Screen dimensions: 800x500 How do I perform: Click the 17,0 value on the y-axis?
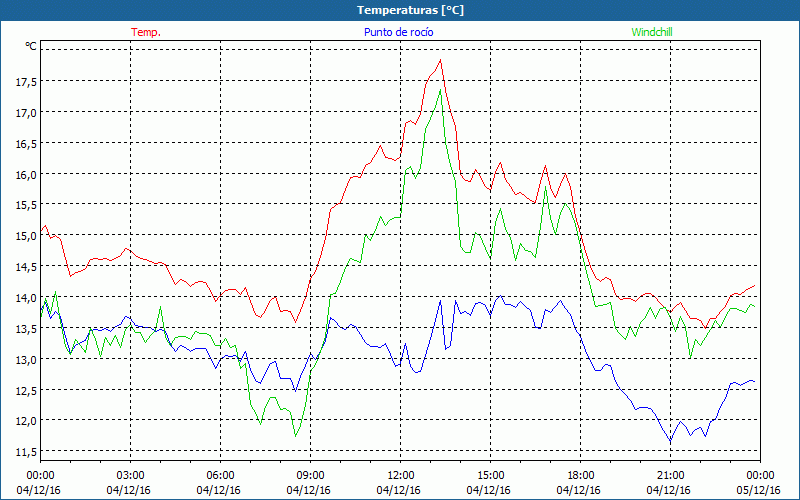pos(27,112)
